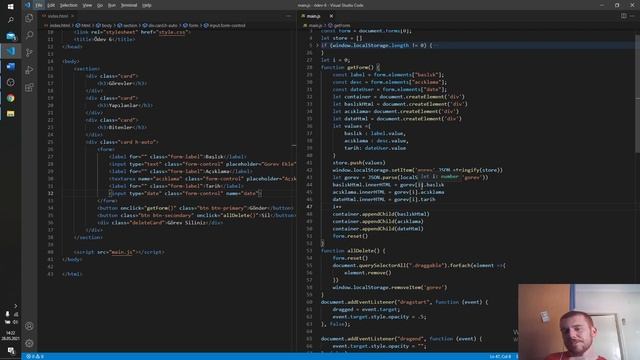Click the input.form-control breadcrumb
Viewport: 640px width, 360px height.
(x=224, y=25)
